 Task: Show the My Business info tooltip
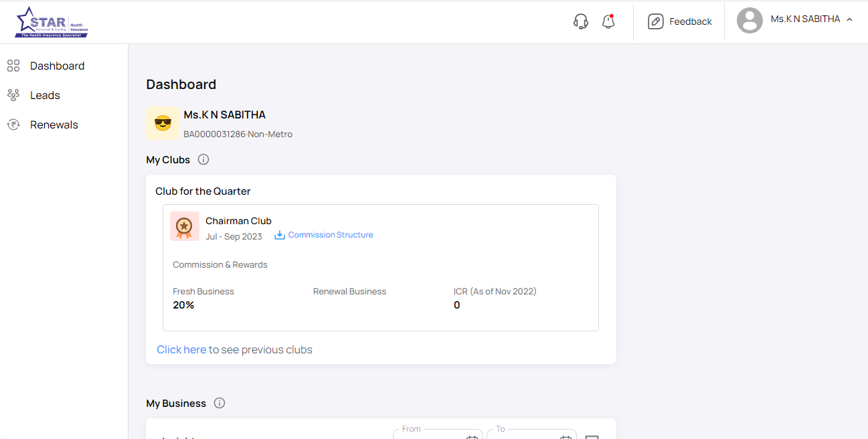[x=220, y=403]
